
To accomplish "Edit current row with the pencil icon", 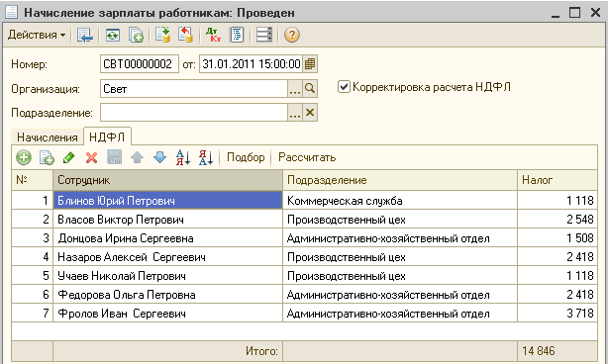I will 69,157.
